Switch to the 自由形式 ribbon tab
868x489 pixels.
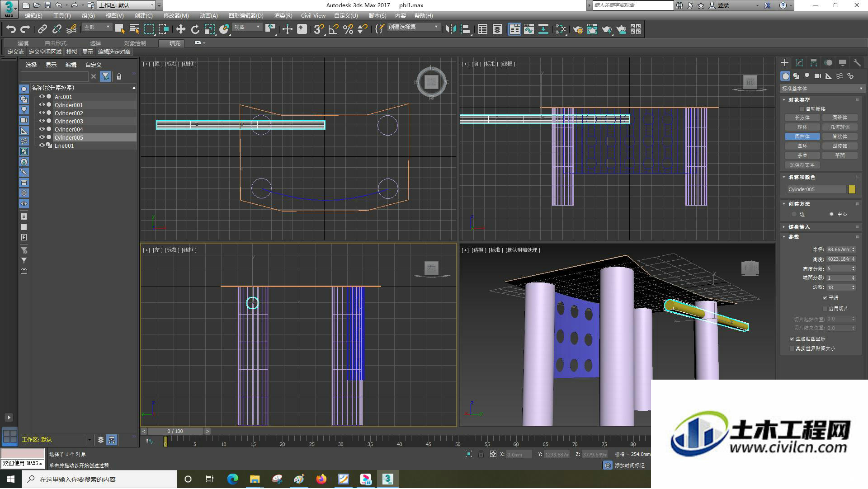click(x=56, y=43)
